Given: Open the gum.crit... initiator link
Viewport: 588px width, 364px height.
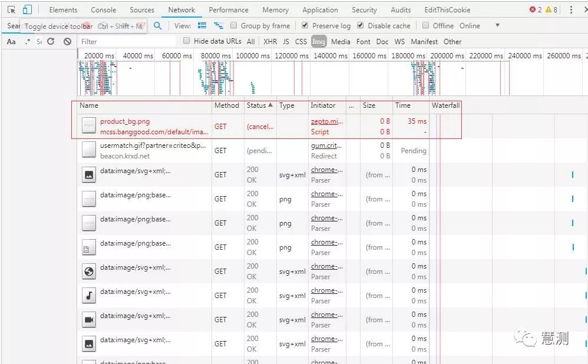Looking at the screenshot, I should point(326,145).
